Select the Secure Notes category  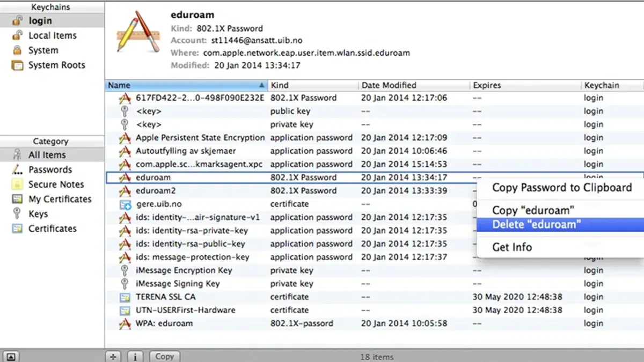(x=52, y=184)
